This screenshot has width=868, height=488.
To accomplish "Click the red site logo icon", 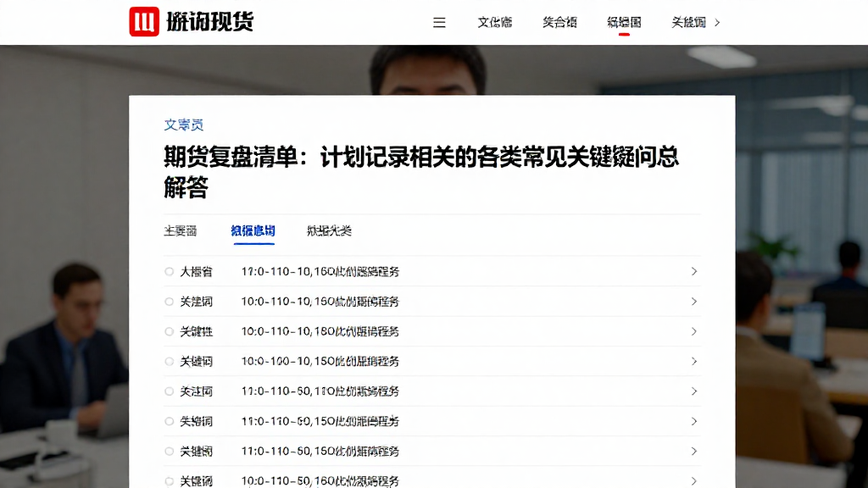I will (x=144, y=21).
